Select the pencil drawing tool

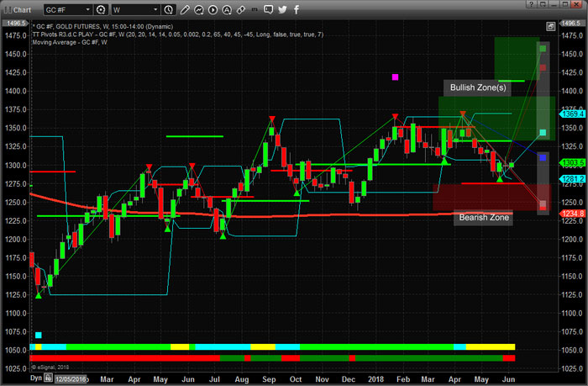click(185, 10)
